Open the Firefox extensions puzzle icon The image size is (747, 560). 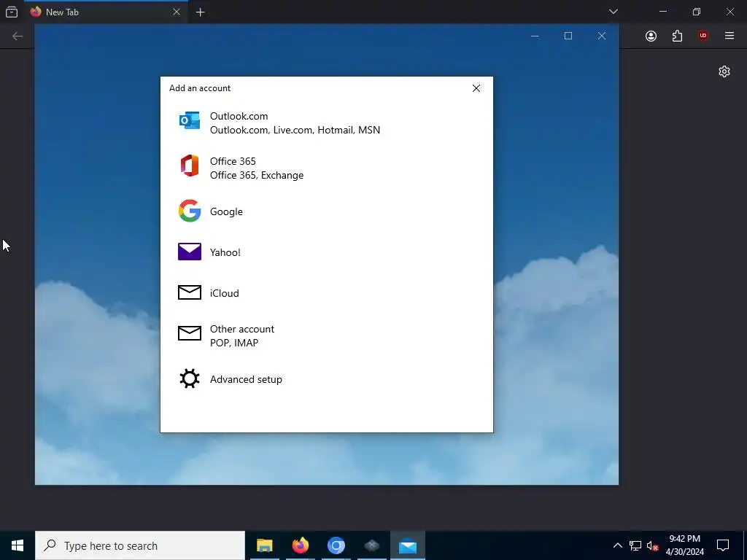(677, 36)
